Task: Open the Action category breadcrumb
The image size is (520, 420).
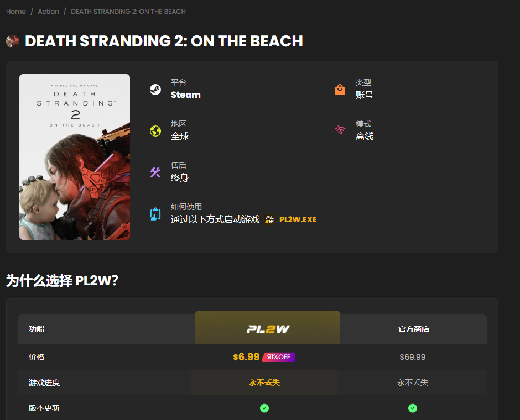Action: pos(48,12)
